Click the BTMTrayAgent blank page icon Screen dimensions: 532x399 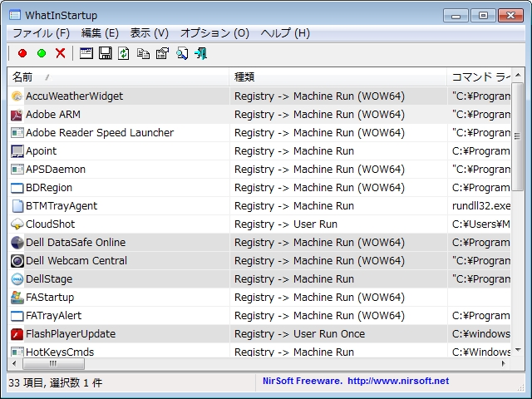coord(17,206)
